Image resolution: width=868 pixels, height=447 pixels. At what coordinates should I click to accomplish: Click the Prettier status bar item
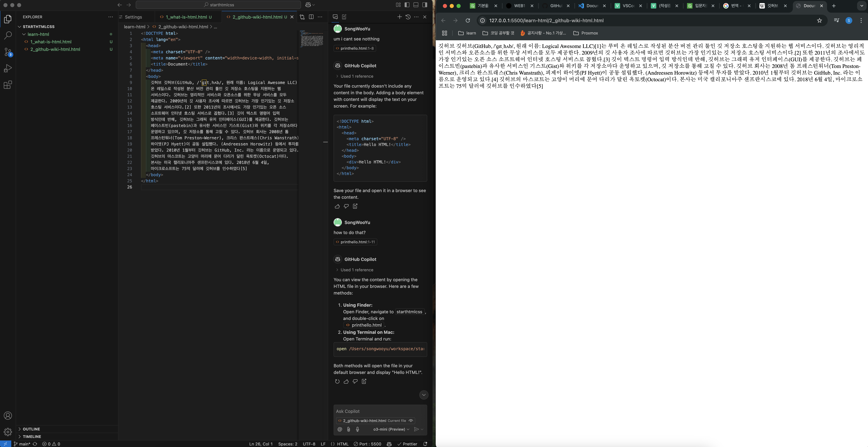pos(407,444)
